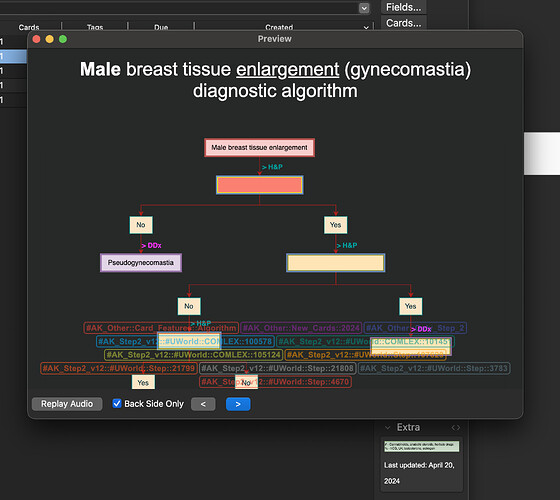Collapse the Extra field section
Image resolution: width=560 pixels, height=500 pixels.
(x=388, y=427)
